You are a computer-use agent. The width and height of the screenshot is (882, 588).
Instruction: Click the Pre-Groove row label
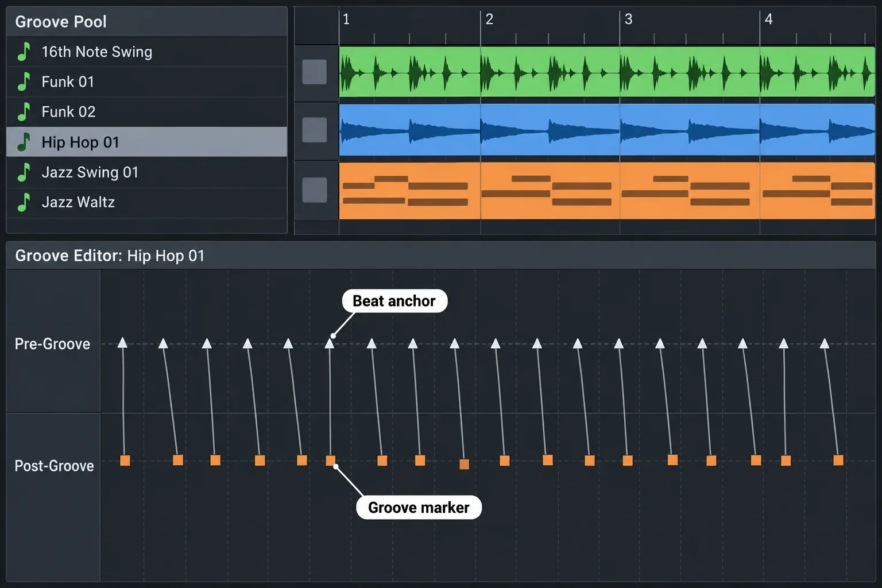pyautogui.click(x=52, y=344)
